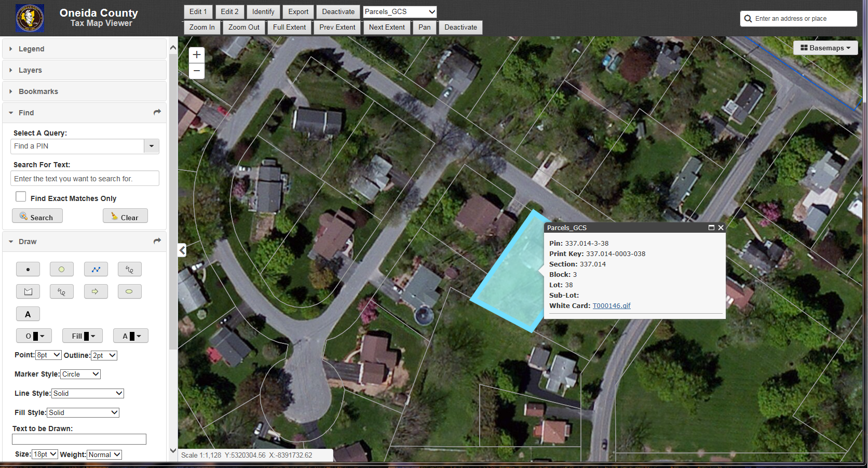Click the search magnifier icon in address box
Viewport: 868px width, 468px height.
(x=748, y=19)
